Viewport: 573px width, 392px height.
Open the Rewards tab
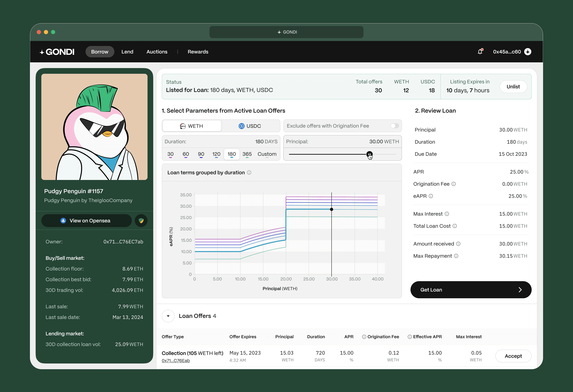click(x=198, y=52)
